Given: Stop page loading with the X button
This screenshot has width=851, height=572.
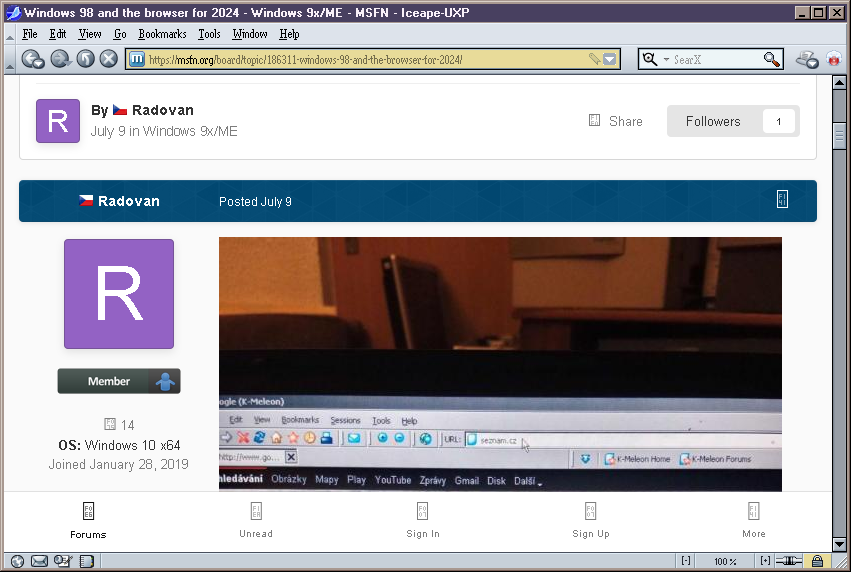Looking at the screenshot, I should (109, 59).
